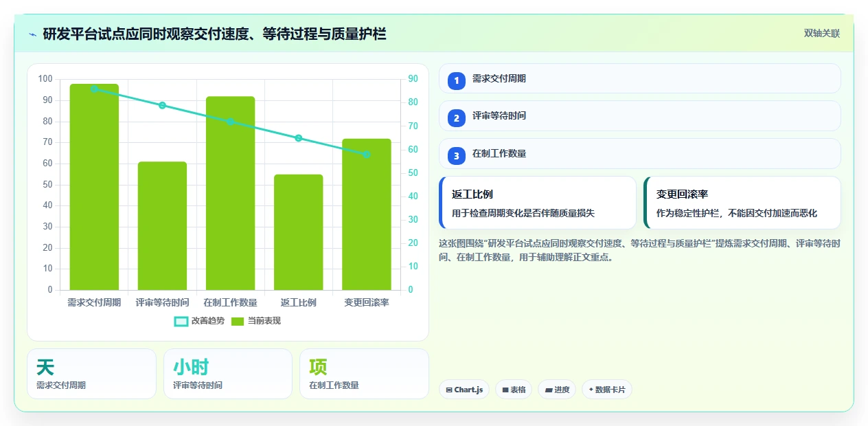Click the 需求交付周期 green bar
This screenshot has height=426, width=868.
click(x=94, y=187)
